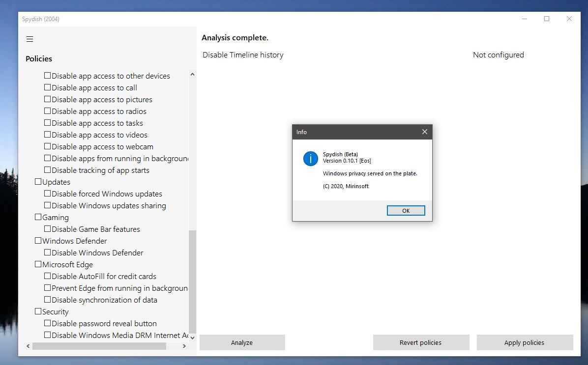Click the horizontal scroll left arrow
Image resolution: width=588 pixels, height=365 pixels.
click(28, 346)
